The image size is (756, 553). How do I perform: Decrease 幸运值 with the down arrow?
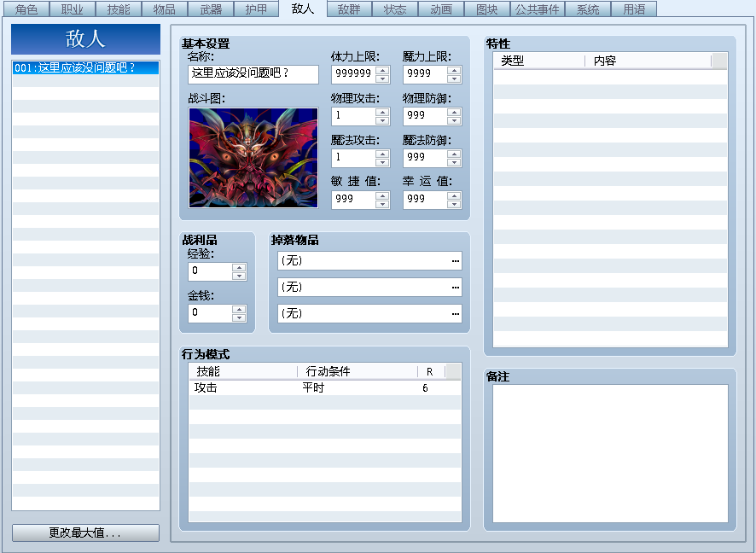(454, 204)
